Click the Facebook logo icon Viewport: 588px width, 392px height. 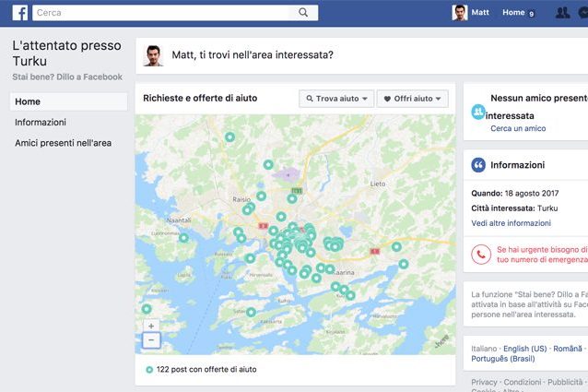[20, 13]
